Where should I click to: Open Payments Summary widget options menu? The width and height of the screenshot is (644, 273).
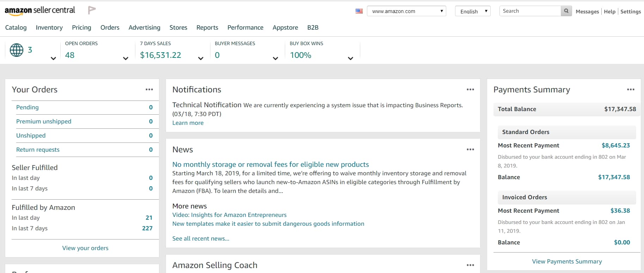coord(631,90)
